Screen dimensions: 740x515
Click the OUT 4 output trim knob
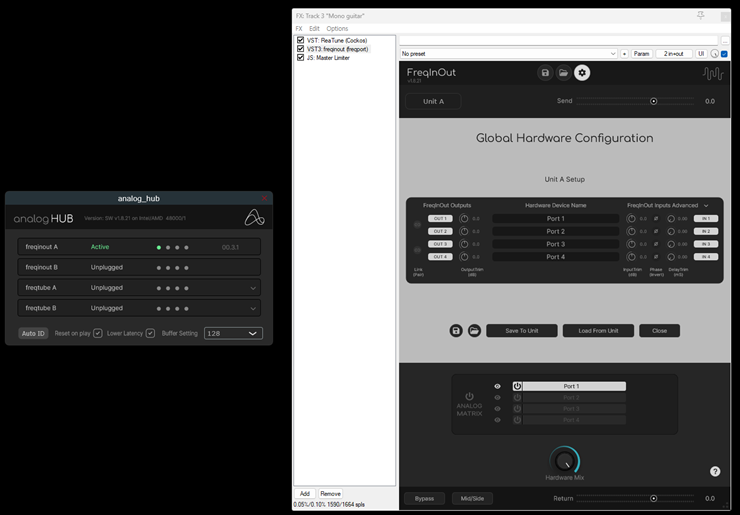[464, 257]
